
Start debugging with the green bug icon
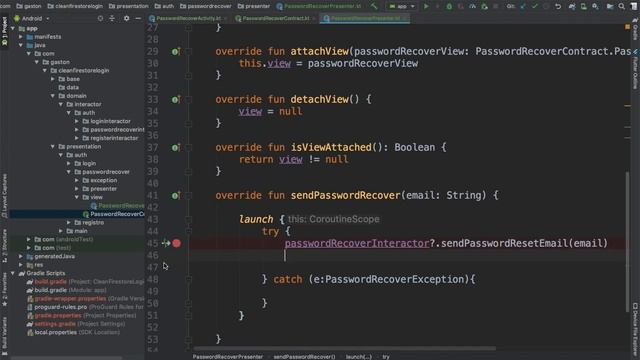coord(449,6)
